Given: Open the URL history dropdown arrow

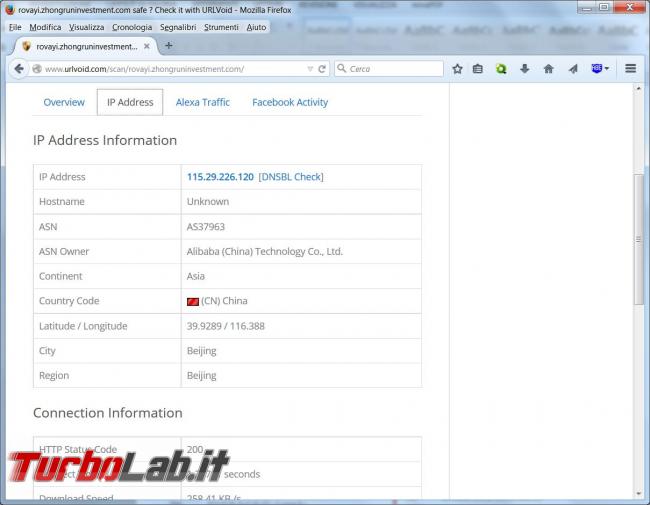Looking at the screenshot, I should (310, 69).
